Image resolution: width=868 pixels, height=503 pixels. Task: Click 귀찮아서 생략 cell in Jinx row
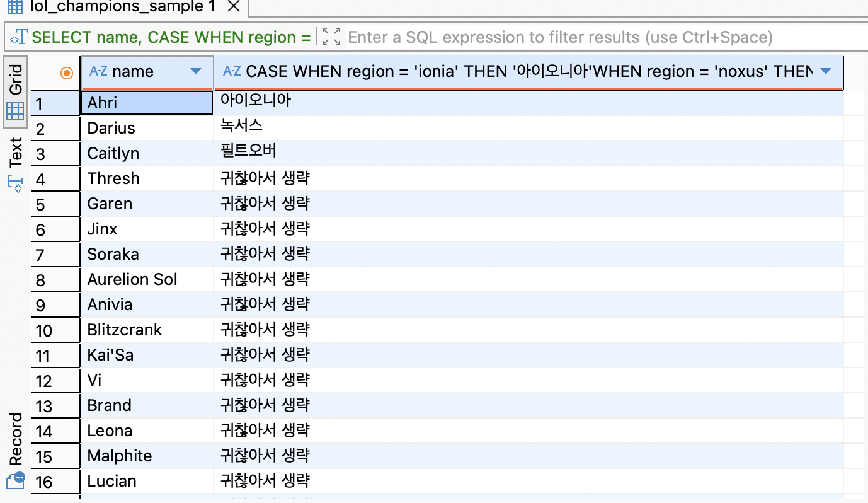pyautogui.click(x=528, y=229)
